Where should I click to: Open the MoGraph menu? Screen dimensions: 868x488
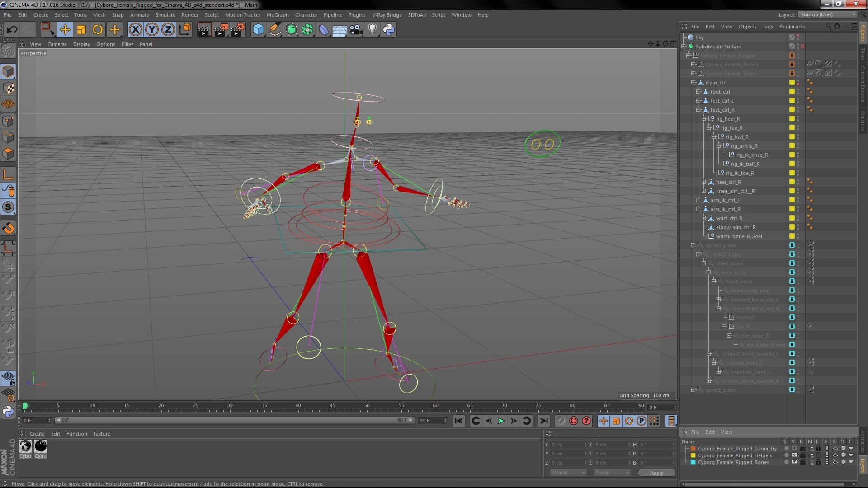[x=278, y=15]
